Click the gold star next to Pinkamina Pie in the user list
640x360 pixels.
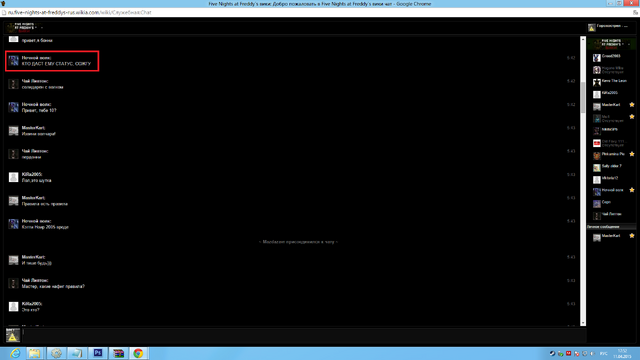[632, 154]
